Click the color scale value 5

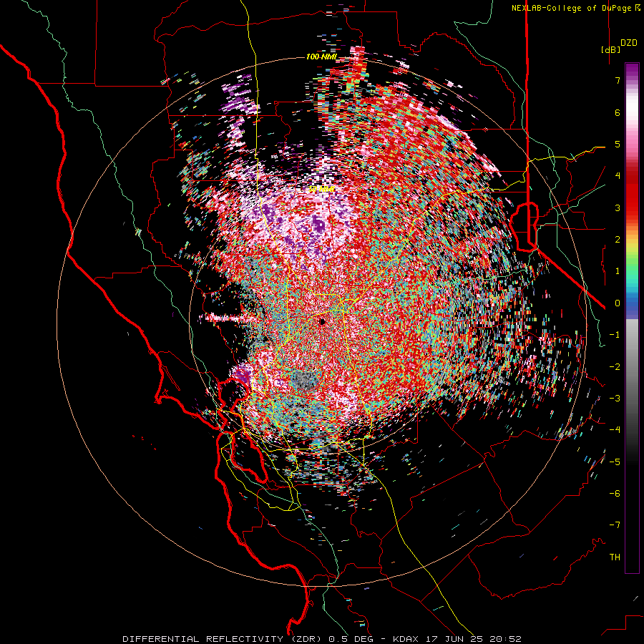618,144
